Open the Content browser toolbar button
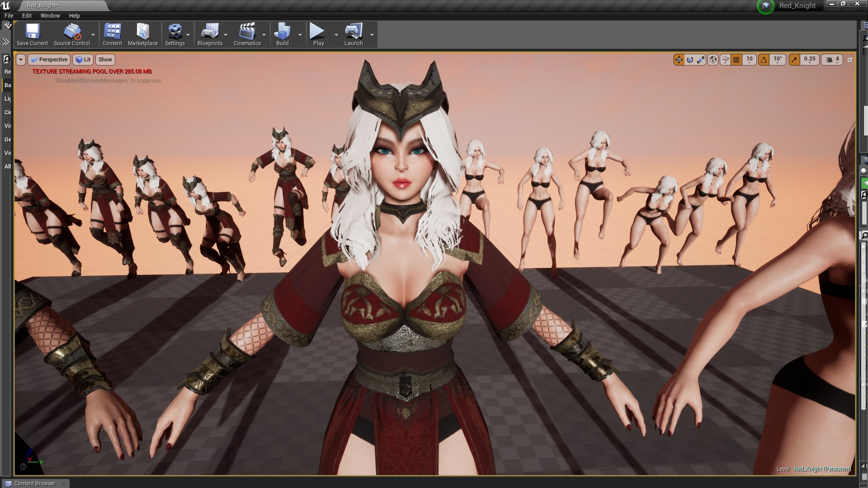Image resolution: width=868 pixels, height=488 pixels. [x=112, y=34]
